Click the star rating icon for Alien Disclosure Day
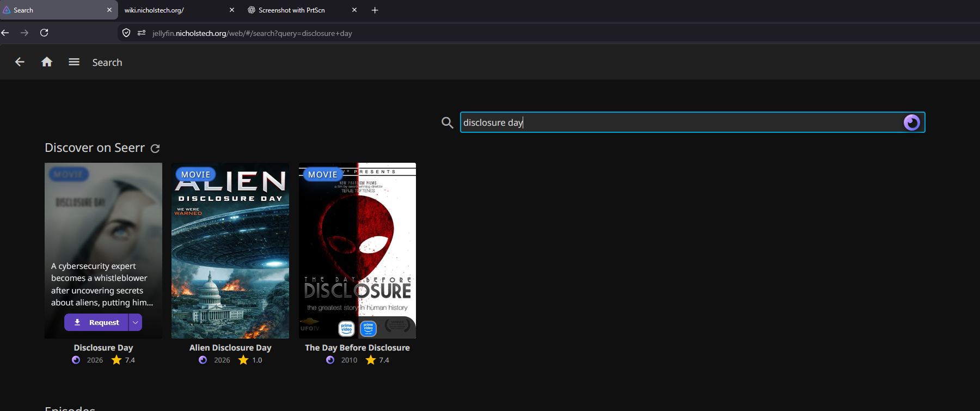Viewport: 980px width, 411px height. click(x=243, y=360)
